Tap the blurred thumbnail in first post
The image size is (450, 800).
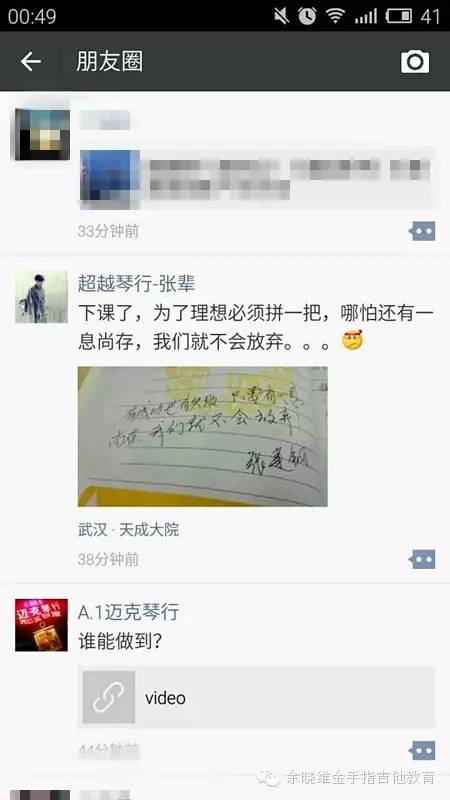110,179
